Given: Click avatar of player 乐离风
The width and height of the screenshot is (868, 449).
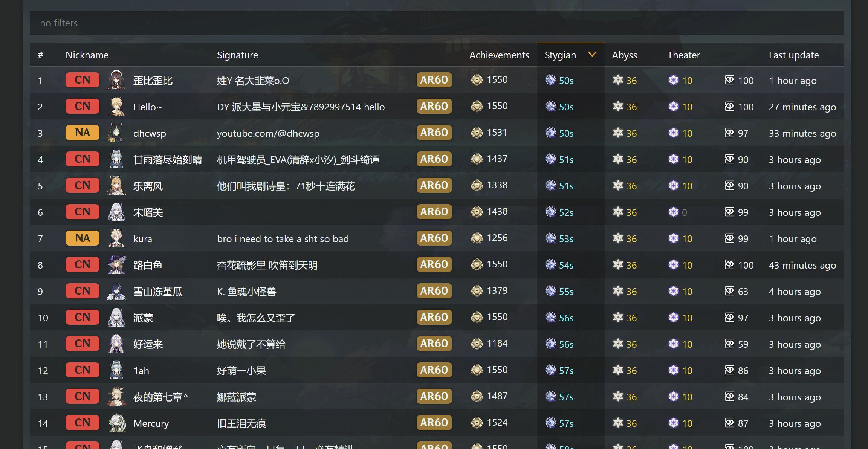Looking at the screenshot, I should pyautogui.click(x=116, y=185).
